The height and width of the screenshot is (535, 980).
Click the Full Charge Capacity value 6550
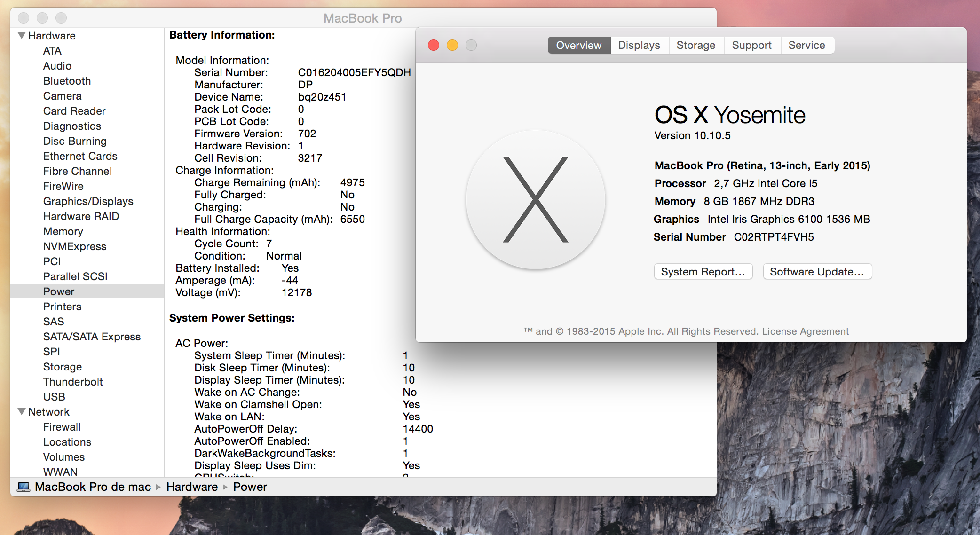tap(353, 219)
